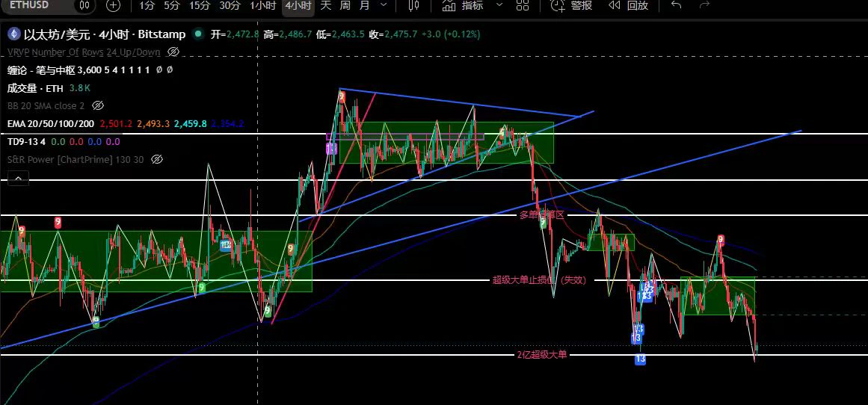
Task: Open the 指标 indicators dialog
Action: click(463, 5)
